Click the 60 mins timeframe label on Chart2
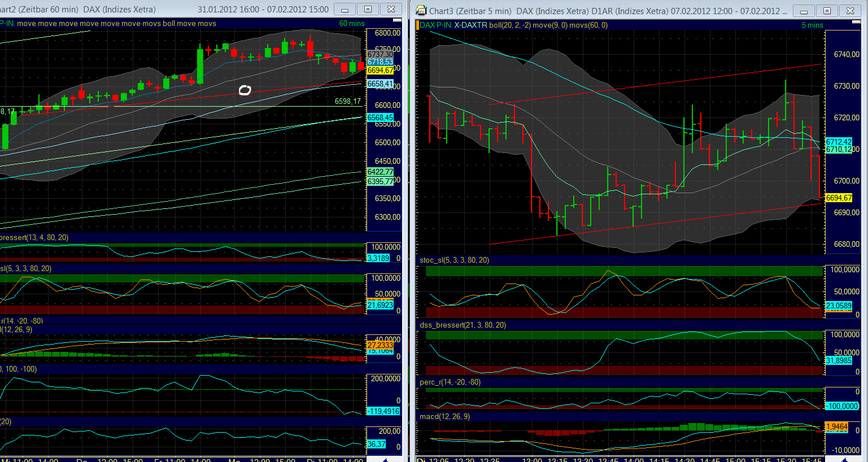 353,23
